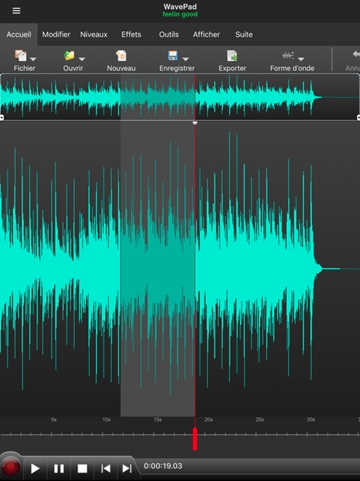
Task: Click the 5s mark on the time ruler
Action: pos(54,420)
